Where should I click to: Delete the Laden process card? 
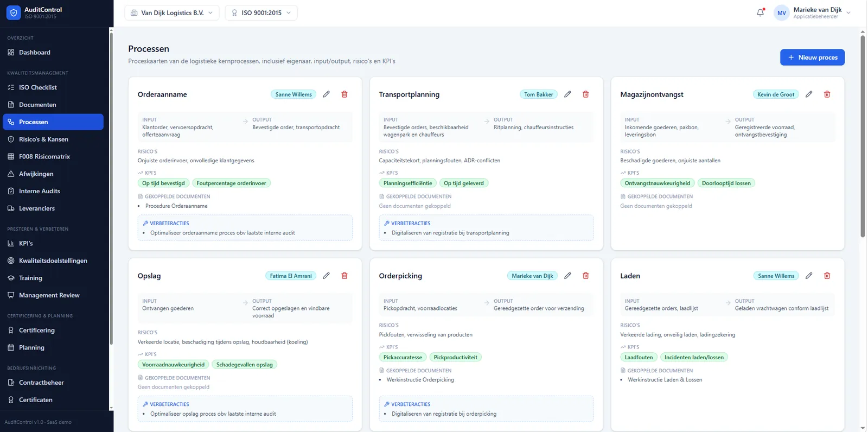coord(827,276)
